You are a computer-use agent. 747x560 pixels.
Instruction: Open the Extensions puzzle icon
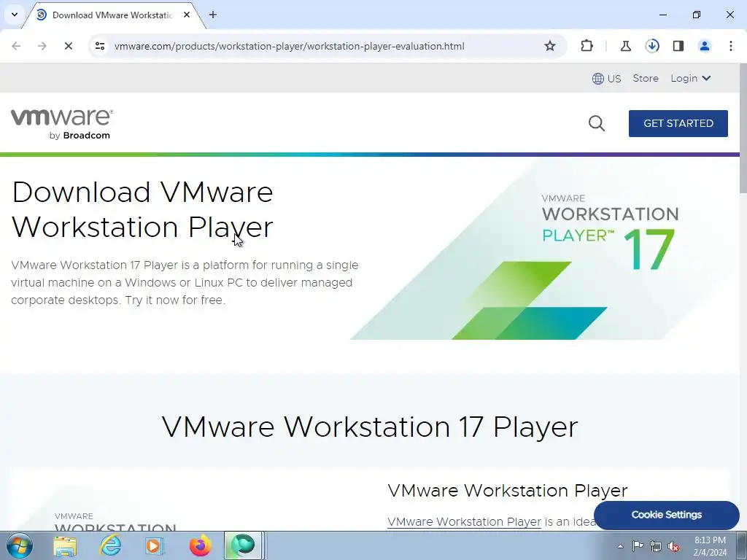click(x=587, y=46)
